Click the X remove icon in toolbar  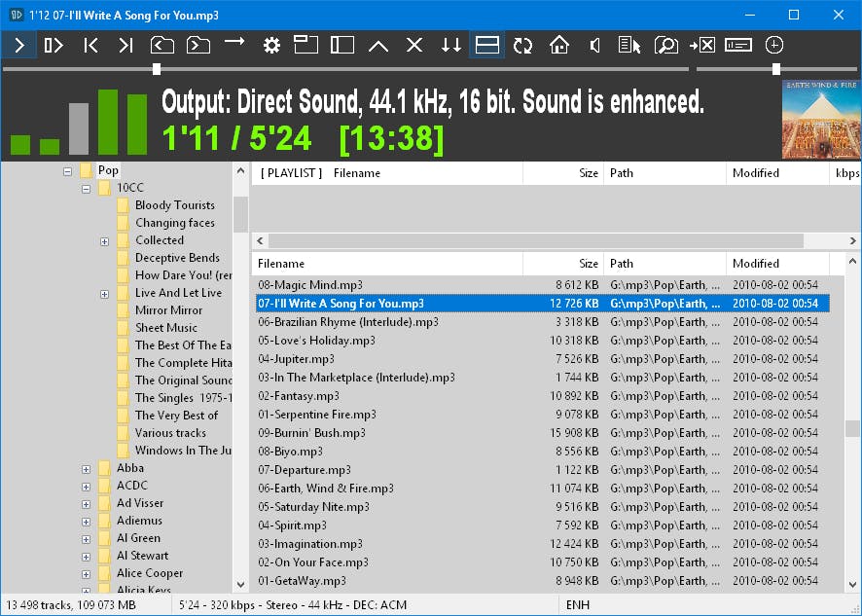coord(414,45)
